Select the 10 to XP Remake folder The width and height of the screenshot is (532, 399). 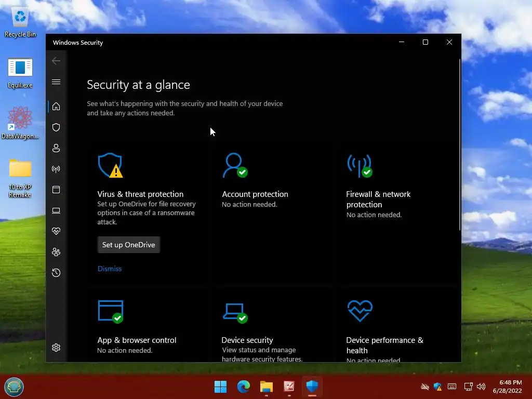(x=20, y=179)
